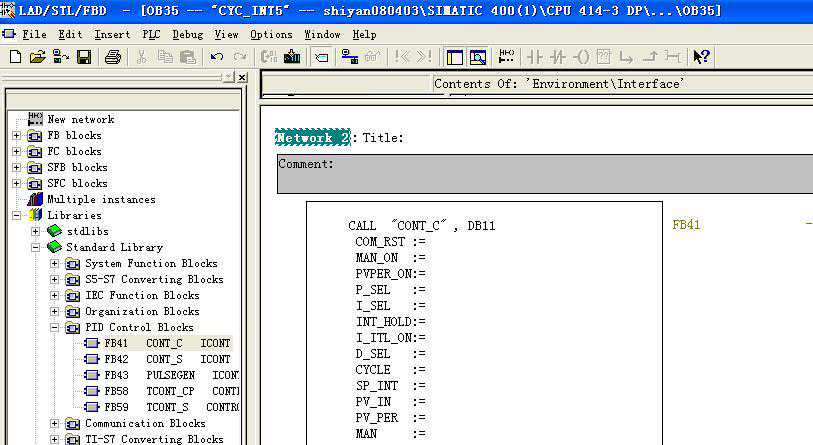
Task: Collapse the Standard Library tree node
Action: tap(36, 247)
